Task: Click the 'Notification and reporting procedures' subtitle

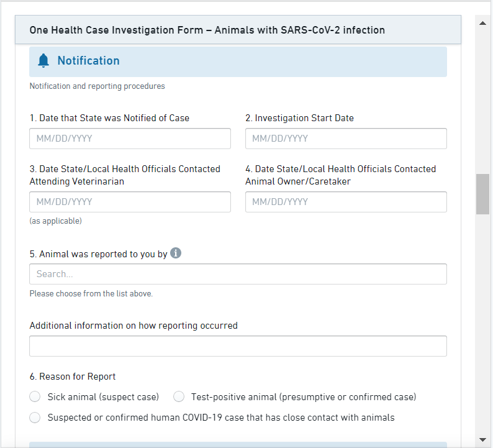Action: tap(97, 86)
